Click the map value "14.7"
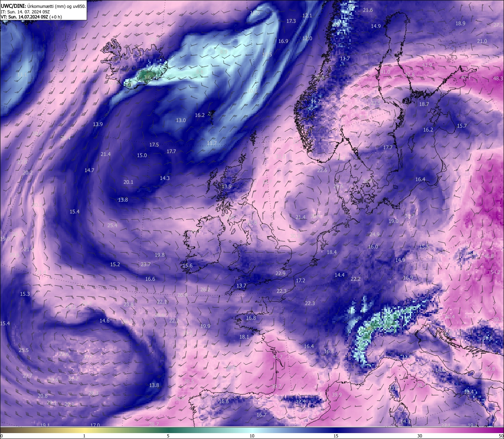This screenshot has width=504, height=439. (x=89, y=170)
